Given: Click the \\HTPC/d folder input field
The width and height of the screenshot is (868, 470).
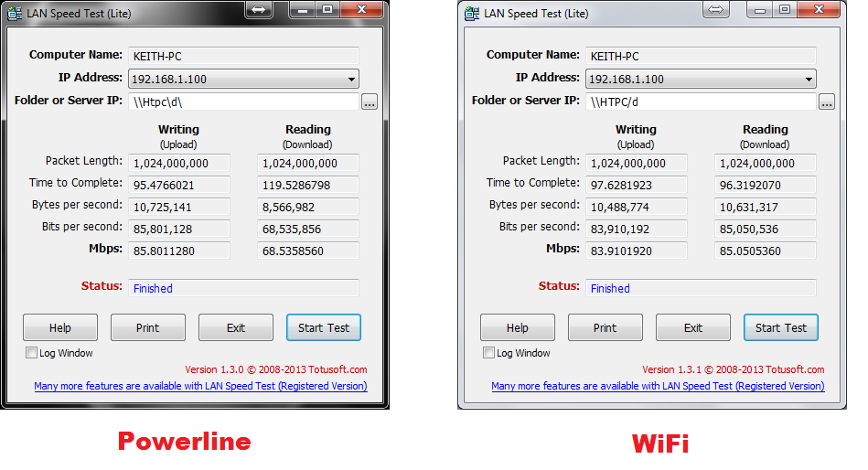Looking at the screenshot, I should [x=701, y=101].
